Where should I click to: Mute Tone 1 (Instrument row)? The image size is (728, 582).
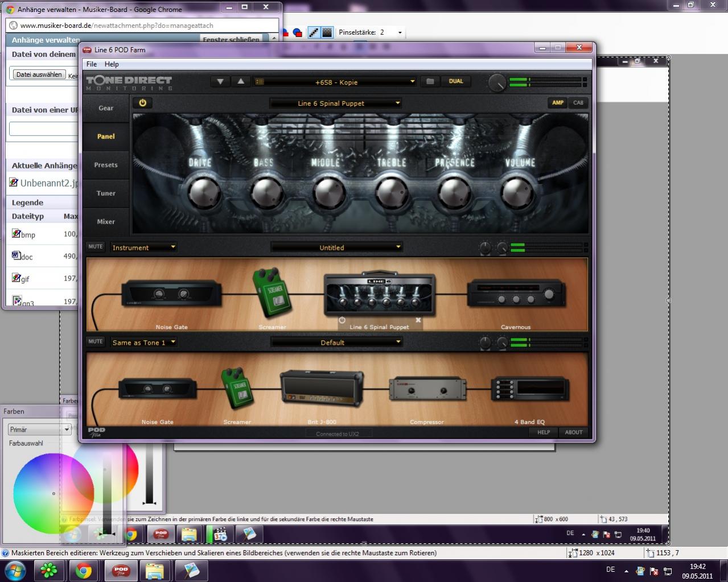[x=96, y=247]
